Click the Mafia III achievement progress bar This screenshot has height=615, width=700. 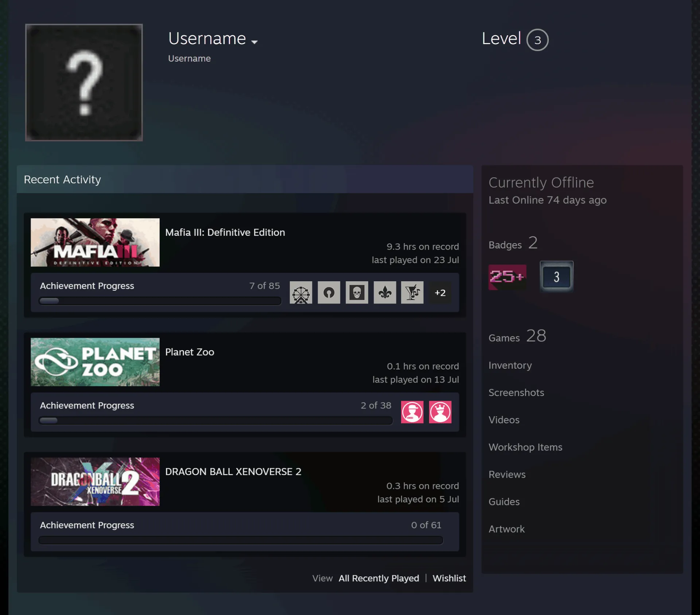click(160, 301)
